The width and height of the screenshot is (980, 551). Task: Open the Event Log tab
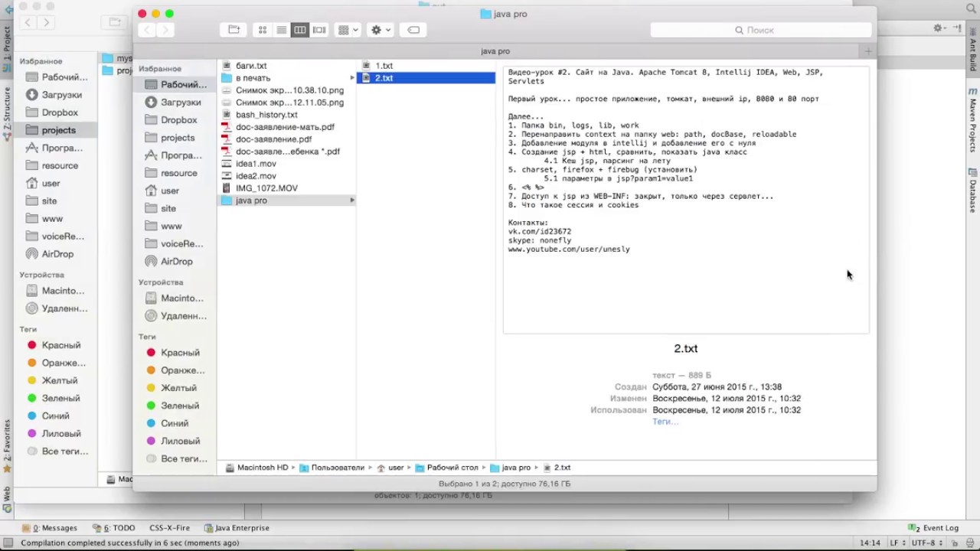(x=934, y=528)
